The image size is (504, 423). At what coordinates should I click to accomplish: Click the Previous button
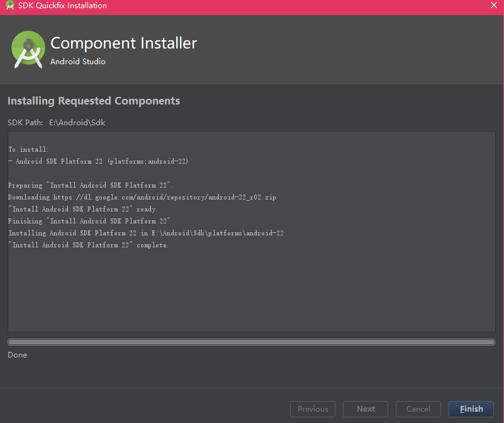point(313,409)
